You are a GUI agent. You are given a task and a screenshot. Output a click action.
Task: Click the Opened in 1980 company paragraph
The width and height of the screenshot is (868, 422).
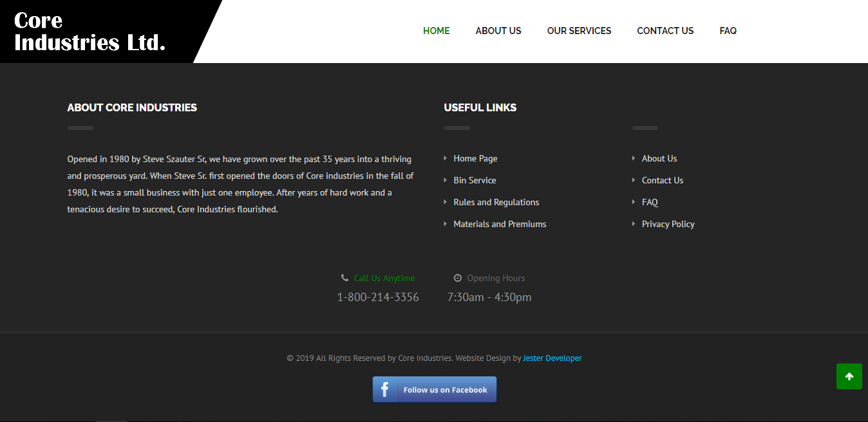tap(241, 184)
